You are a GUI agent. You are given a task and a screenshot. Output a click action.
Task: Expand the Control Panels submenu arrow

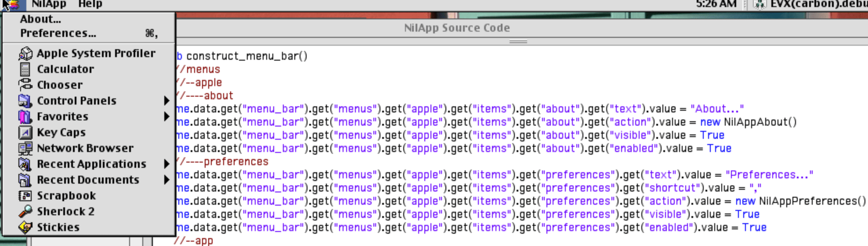point(166,101)
